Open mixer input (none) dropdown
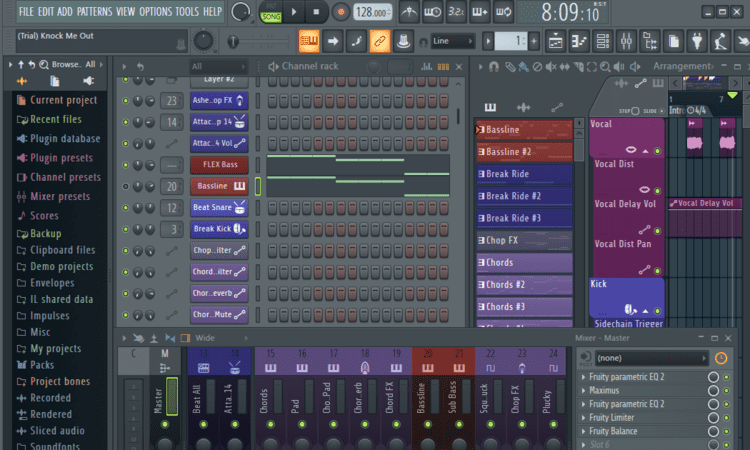The height and width of the screenshot is (450, 750). [x=651, y=358]
